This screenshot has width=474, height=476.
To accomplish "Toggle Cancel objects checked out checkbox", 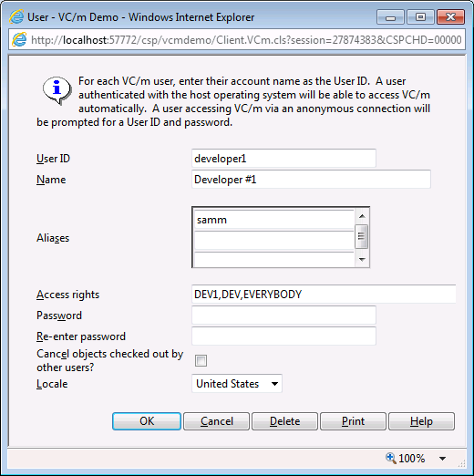I will pos(201,360).
